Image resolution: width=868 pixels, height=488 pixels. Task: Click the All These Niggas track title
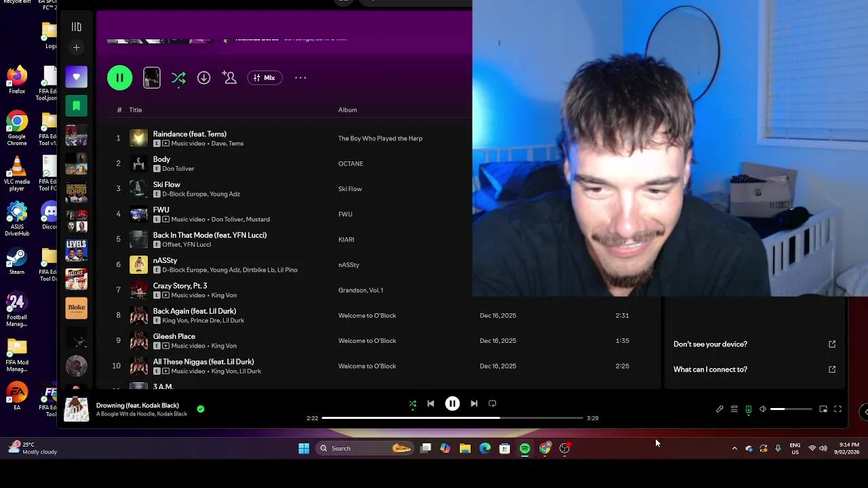pyautogui.click(x=203, y=362)
